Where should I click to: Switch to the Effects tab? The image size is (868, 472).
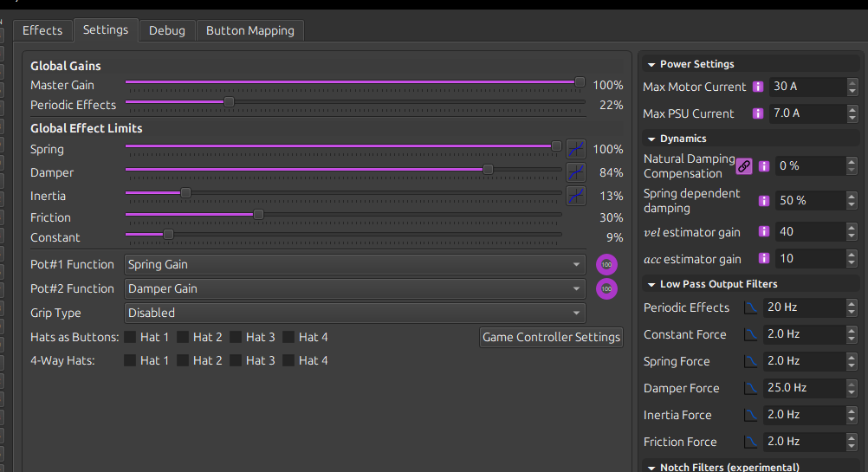pyautogui.click(x=42, y=30)
